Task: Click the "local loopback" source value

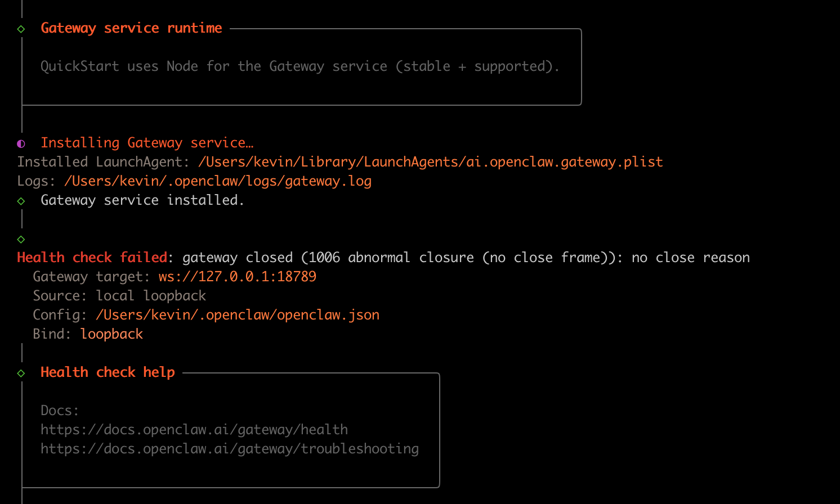Action: pyautogui.click(x=151, y=296)
